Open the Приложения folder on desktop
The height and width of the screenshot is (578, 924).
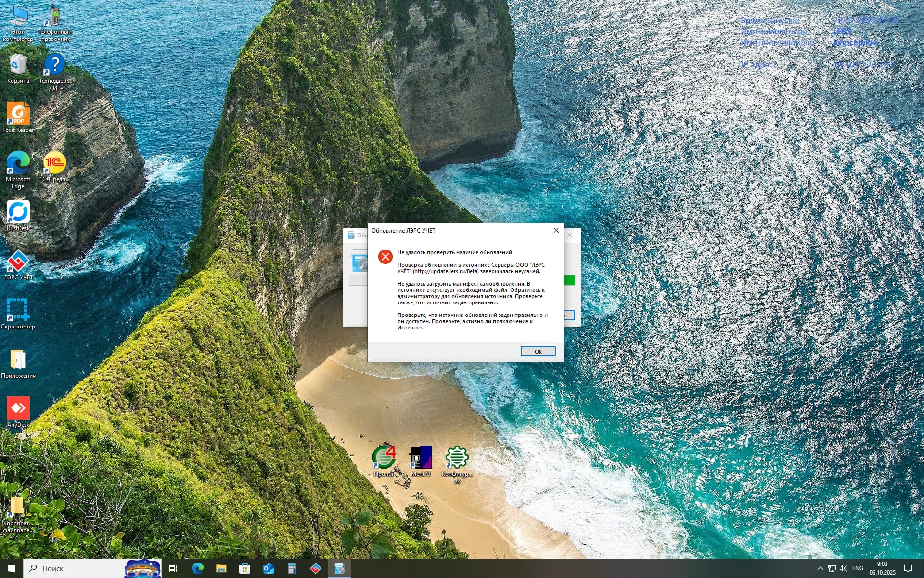pyautogui.click(x=18, y=360)
